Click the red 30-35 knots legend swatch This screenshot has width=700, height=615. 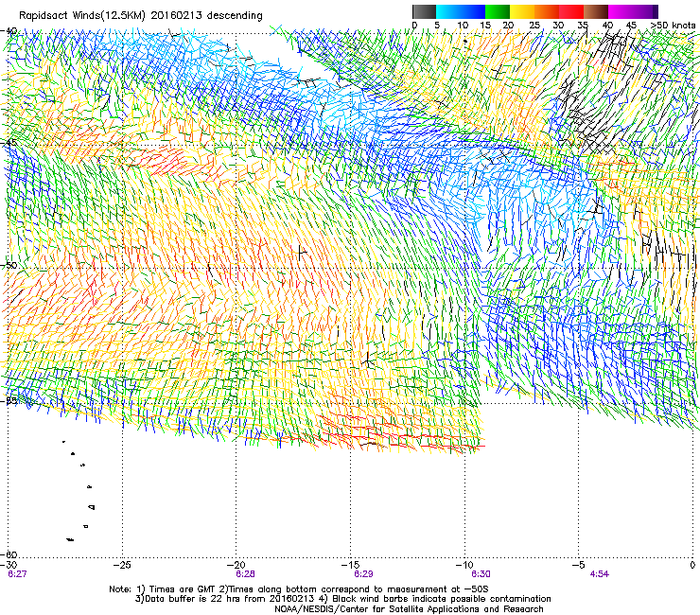point(571,11)
